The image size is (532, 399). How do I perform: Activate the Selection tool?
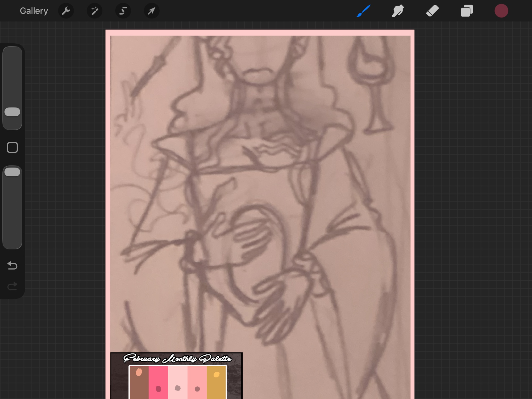pos(123,11)
